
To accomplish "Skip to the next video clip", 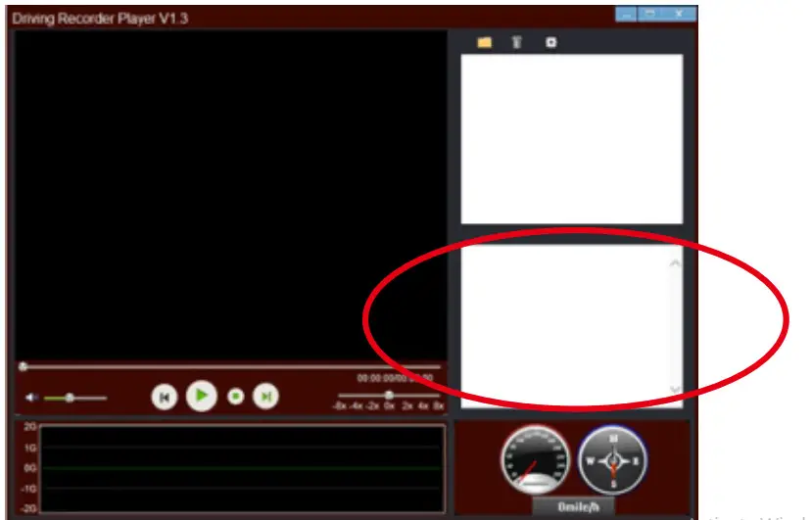I will pyautogui.click(x=265, y=397).
